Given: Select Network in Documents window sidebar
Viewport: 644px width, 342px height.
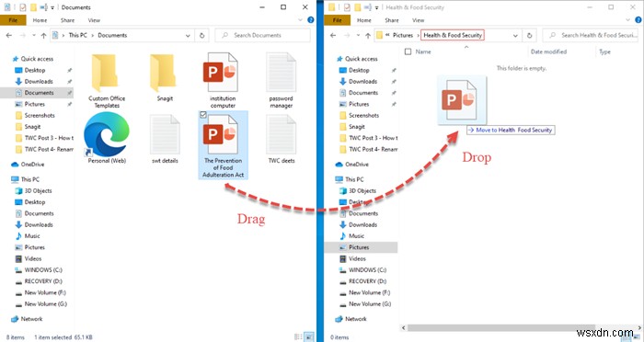Looking at the screenshot, I should click(x=31, y=319).
